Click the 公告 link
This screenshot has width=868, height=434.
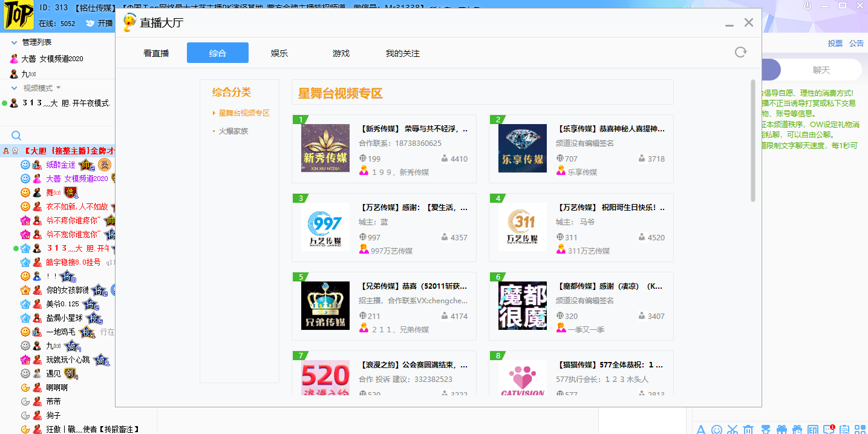856,44
